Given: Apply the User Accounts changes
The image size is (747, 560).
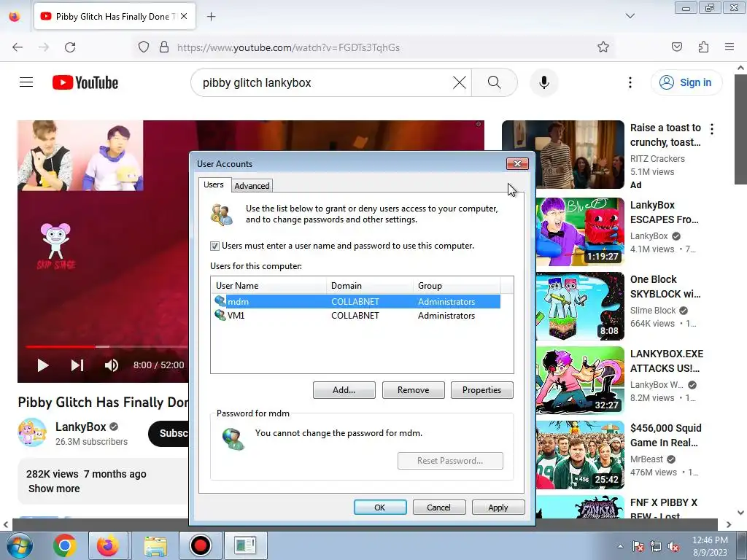Looking at the screenshot, I should click(x=498, y=507).
